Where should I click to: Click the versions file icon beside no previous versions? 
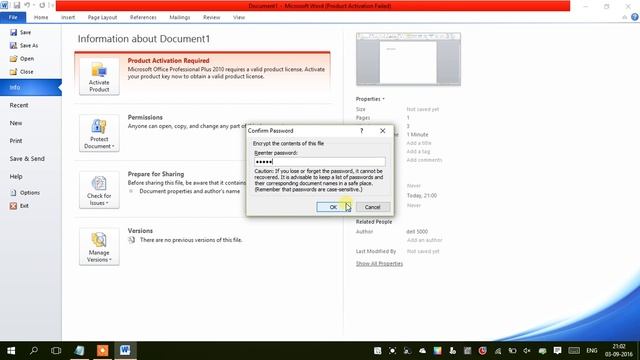131,240
